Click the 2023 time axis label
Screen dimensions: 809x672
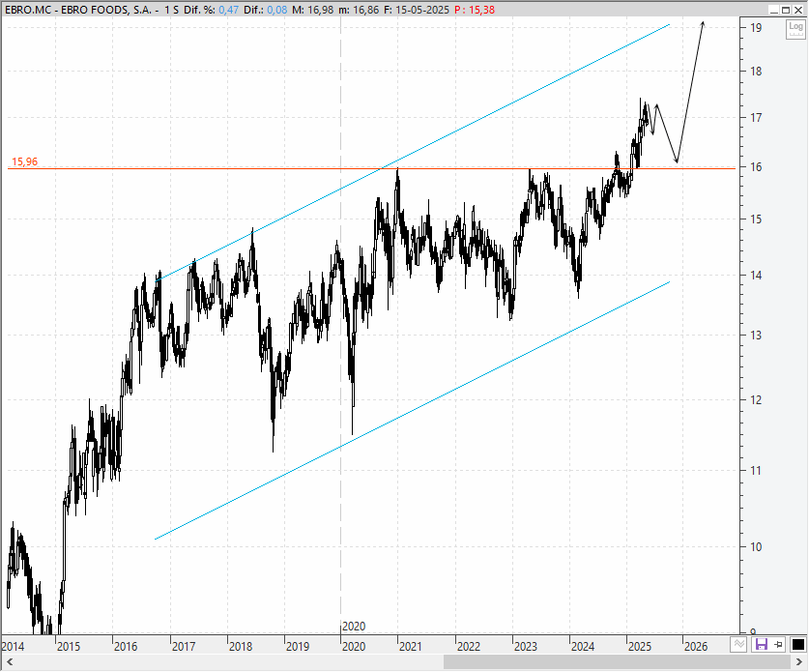pyautogui.click(x=525, y=646)
